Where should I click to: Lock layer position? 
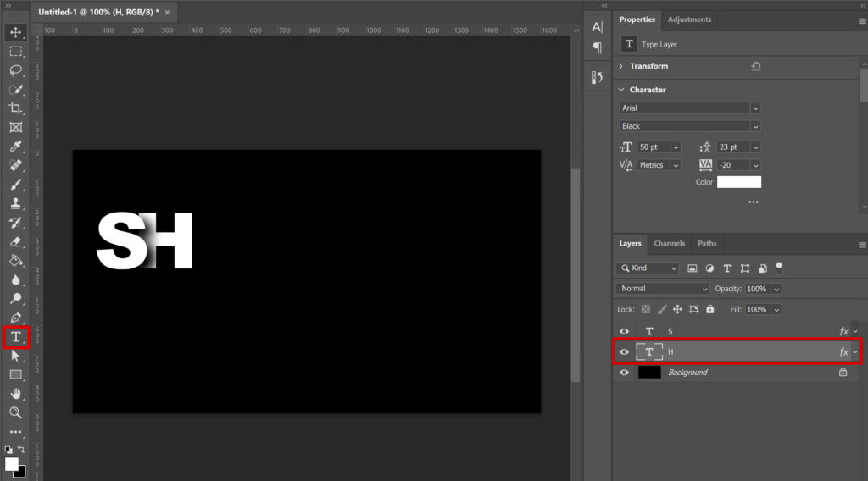point(677,310)
